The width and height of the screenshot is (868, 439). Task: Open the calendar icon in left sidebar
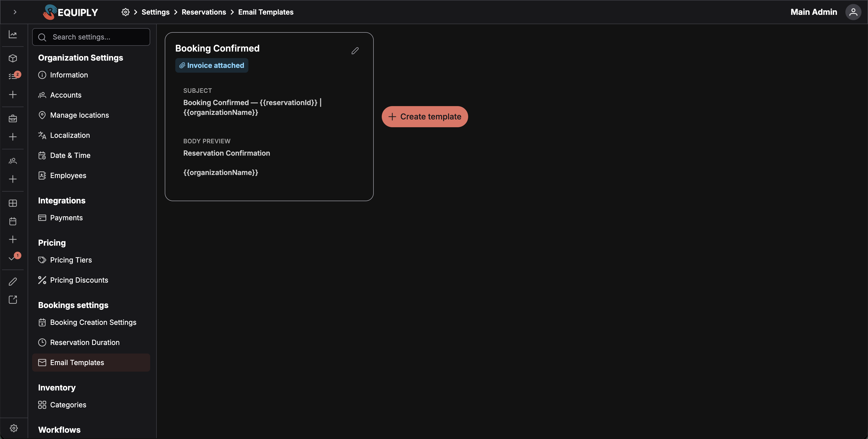click(13, 221)
